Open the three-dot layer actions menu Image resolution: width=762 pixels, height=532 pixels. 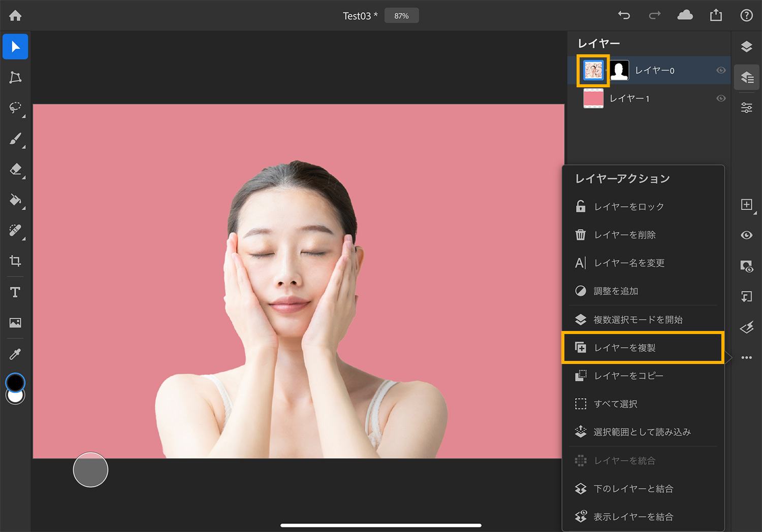[x=746, y=357]
